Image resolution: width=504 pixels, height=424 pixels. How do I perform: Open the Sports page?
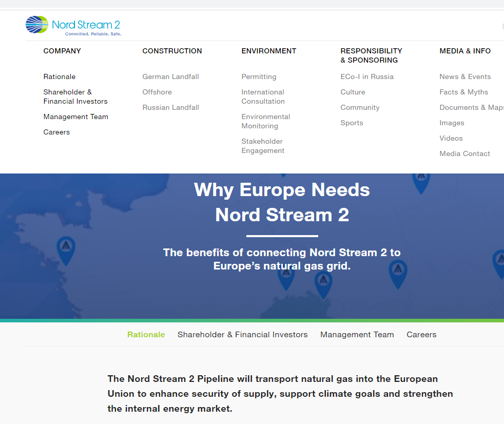(x=352, y=123)
